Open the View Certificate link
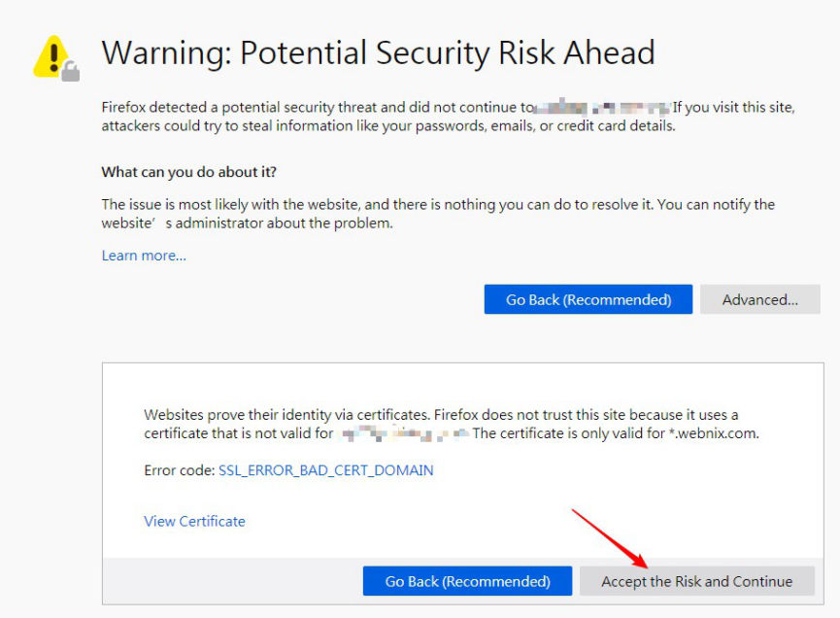 point(194,521)
